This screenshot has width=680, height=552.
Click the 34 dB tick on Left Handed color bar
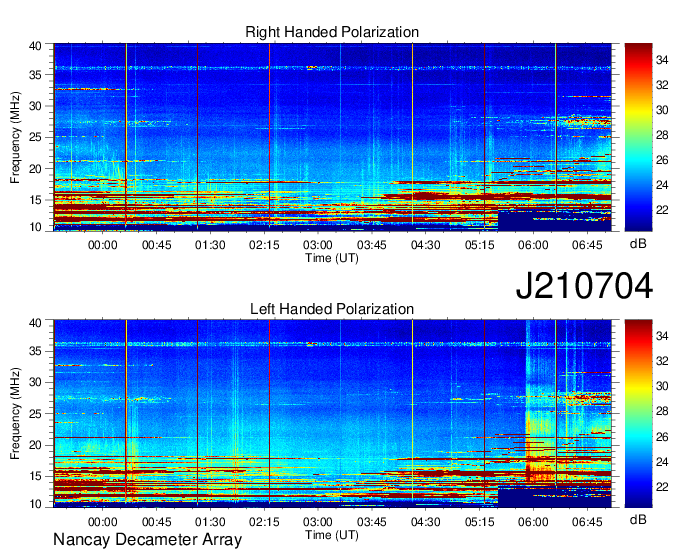(662, 336)
